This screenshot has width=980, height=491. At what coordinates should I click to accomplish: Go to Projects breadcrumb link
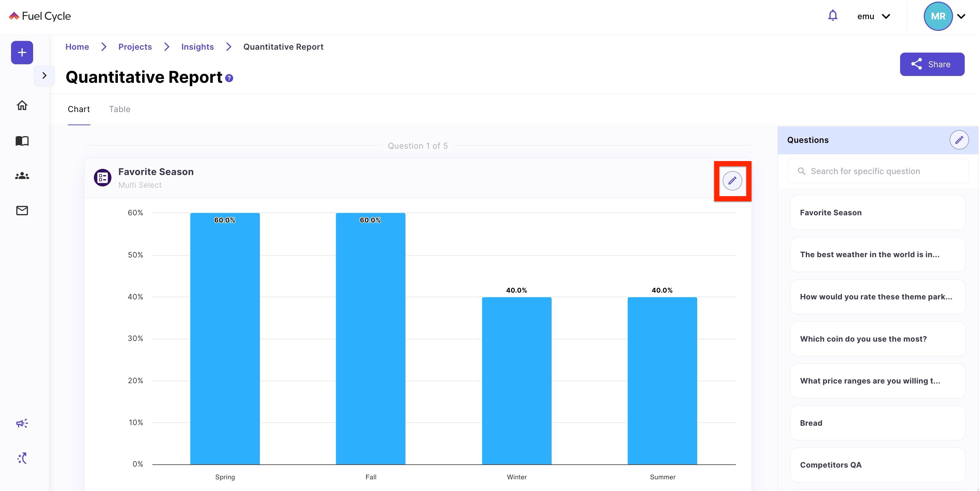click(135, 47)
